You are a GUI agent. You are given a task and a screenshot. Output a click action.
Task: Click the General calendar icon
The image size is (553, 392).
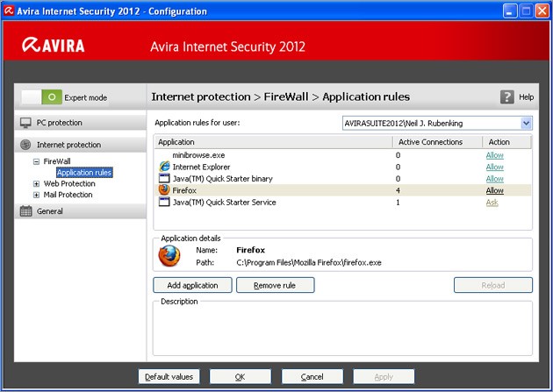click(x=25, y=211)
